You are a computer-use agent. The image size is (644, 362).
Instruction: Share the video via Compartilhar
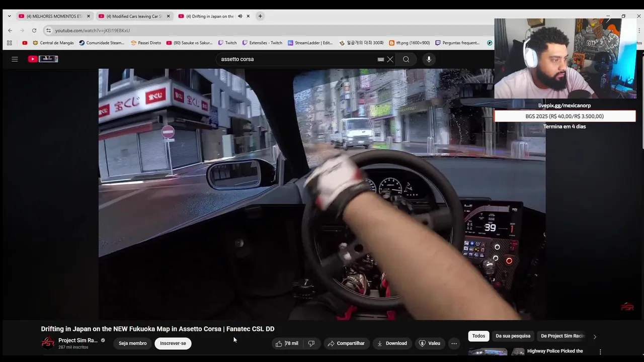point(346,343)
